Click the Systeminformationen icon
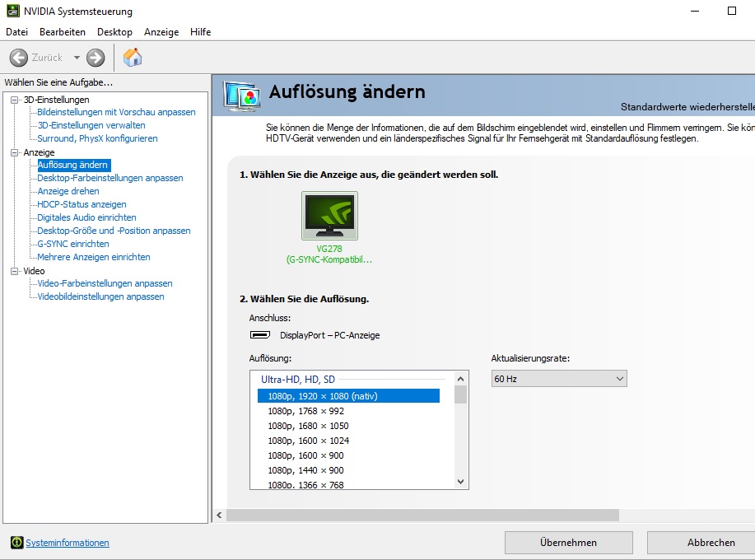The height and width of the screenshot is (560, 755). coord(16,543)
